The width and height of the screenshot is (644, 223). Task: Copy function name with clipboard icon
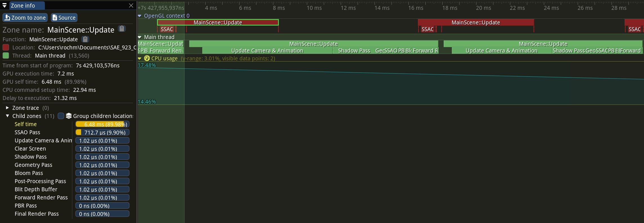pos(85,39)
